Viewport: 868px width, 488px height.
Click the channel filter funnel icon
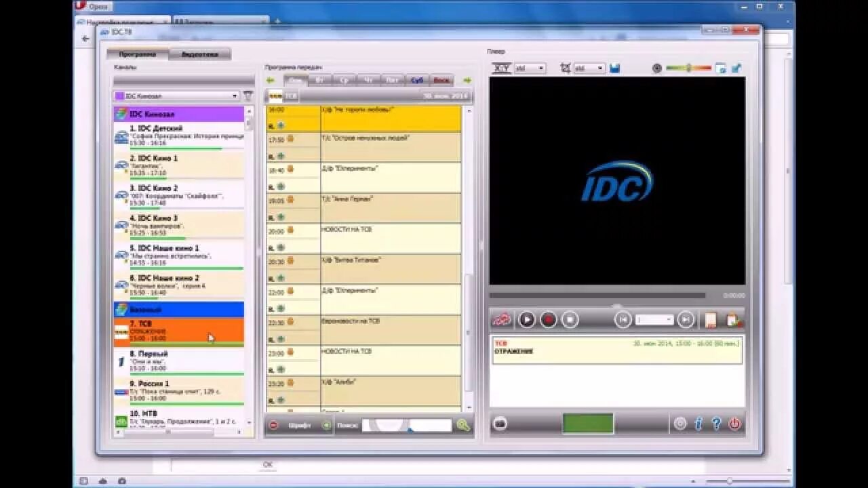[x=248, y=96]
